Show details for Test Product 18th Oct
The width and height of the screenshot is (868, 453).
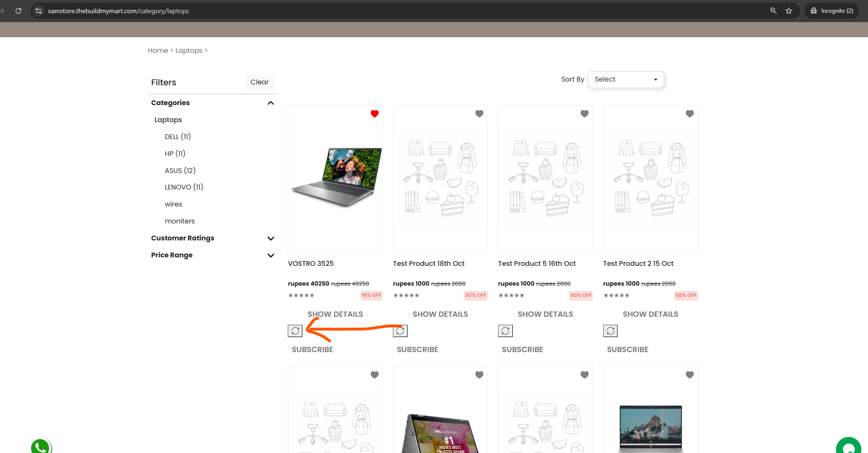(440, 314)
